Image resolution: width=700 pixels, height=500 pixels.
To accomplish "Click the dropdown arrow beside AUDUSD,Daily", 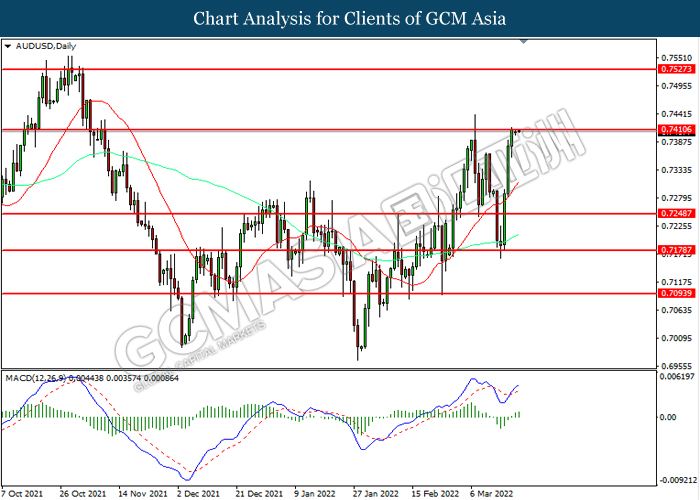I will pyautogui.click(x=8, y=46).
